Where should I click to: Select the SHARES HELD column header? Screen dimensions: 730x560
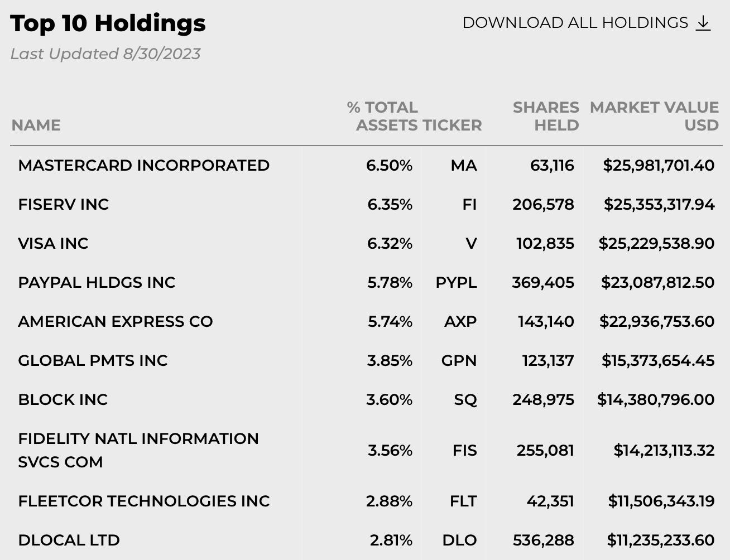point(546,116)
